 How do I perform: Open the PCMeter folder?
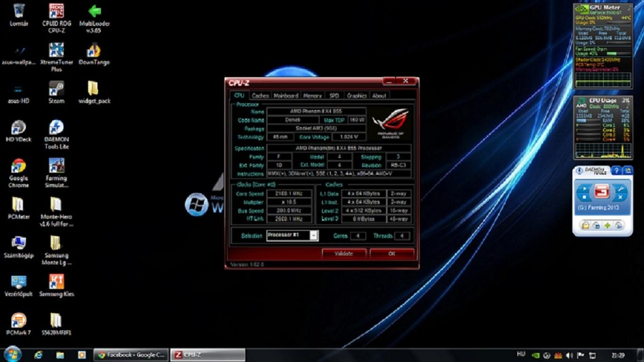(x=19, y=209)
